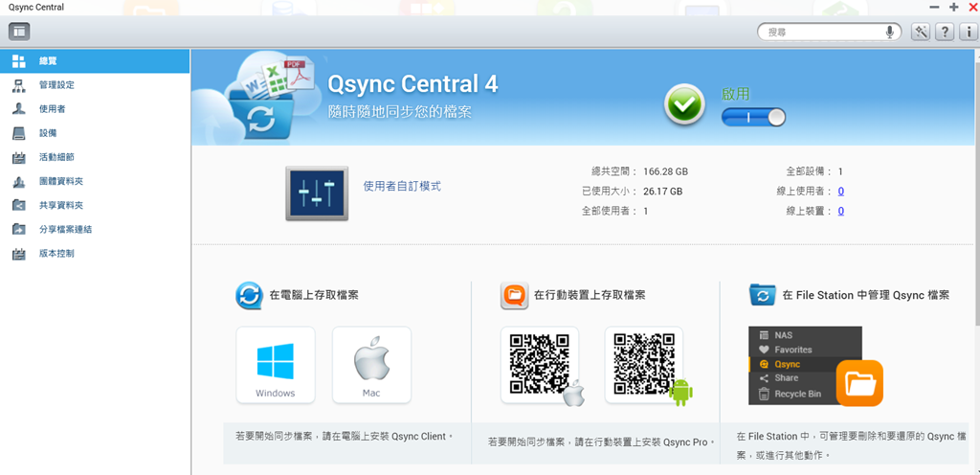Screen dimensions: 980x475
Task: Click the Qsync Pro install instruction text
Action: click(601, 441)
